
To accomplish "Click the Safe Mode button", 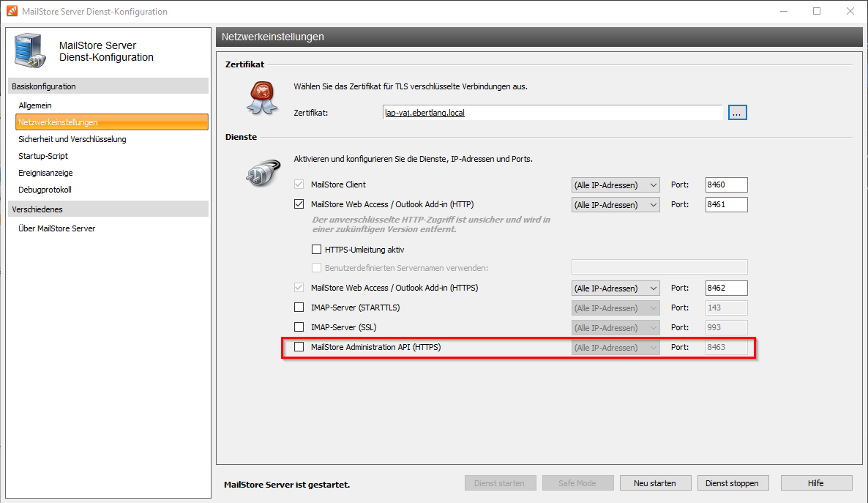I will 578,483.
